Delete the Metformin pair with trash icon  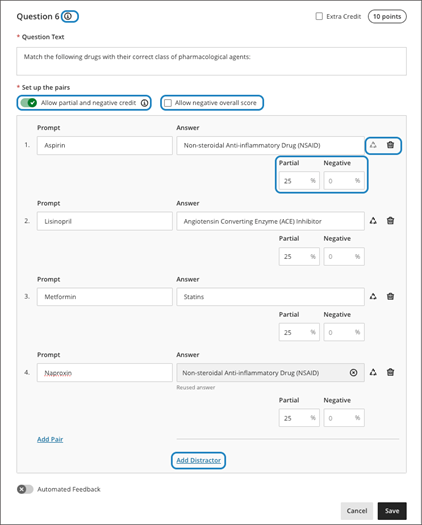click(x=390, y=296)
